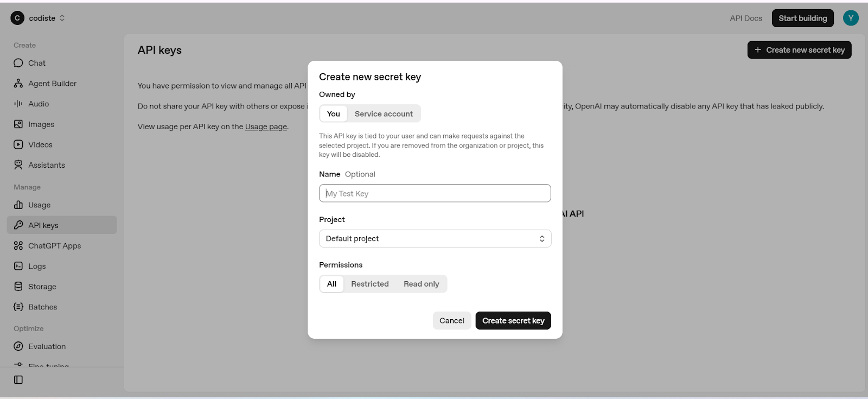Collapse sidebar using bottom panel icon

(18, 380)
